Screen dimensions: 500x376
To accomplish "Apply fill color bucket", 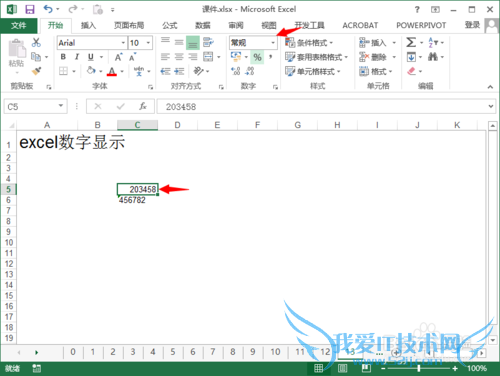I will [x=91, y=71].
